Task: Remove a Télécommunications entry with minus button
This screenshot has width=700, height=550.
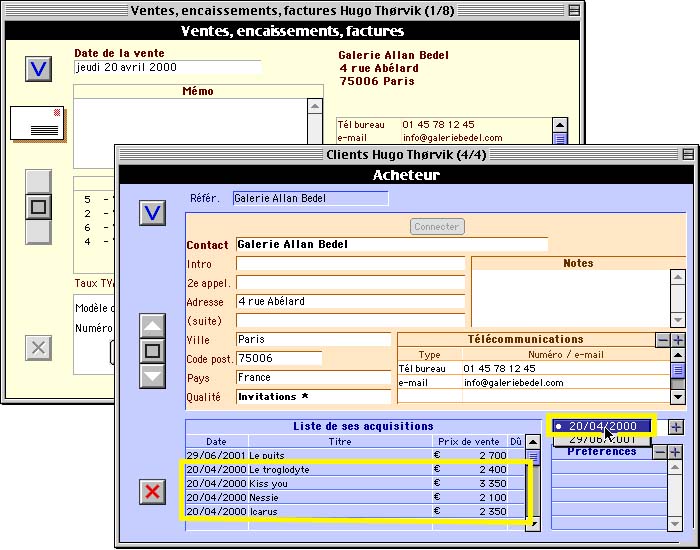Action: pyautogui.click(x=663, y=340)
